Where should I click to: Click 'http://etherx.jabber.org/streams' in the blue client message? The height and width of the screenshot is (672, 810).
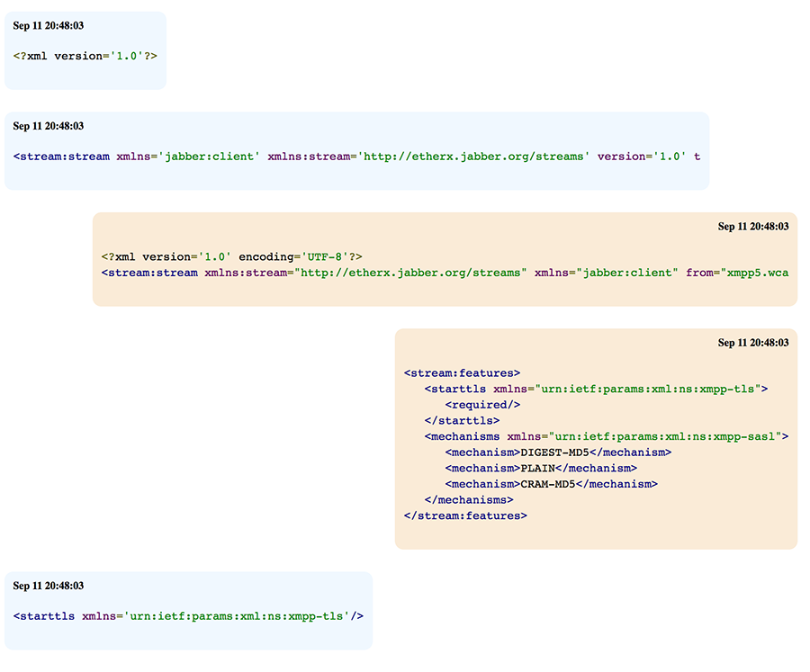click(x=474, y=157)
